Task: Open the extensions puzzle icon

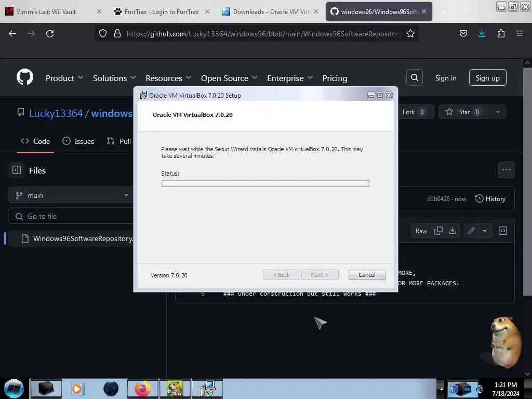Action: (501, 33)
